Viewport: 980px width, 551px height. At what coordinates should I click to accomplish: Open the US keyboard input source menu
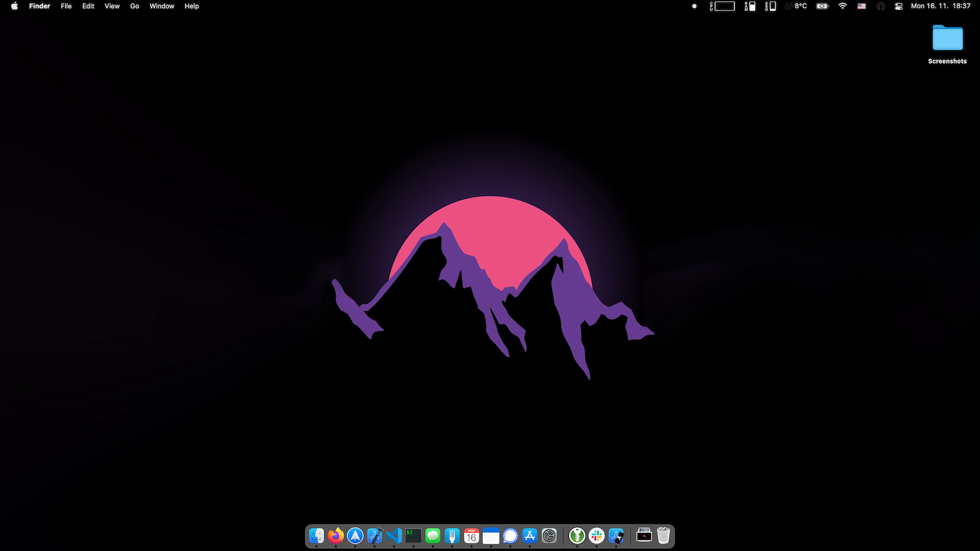(x=862, y=6)
